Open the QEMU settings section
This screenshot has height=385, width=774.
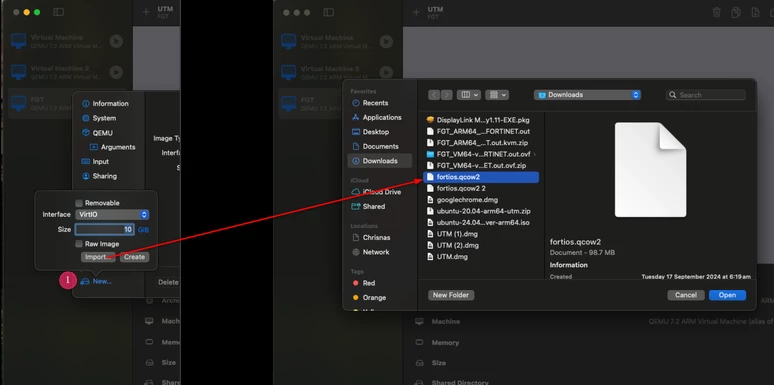[98, 133]
